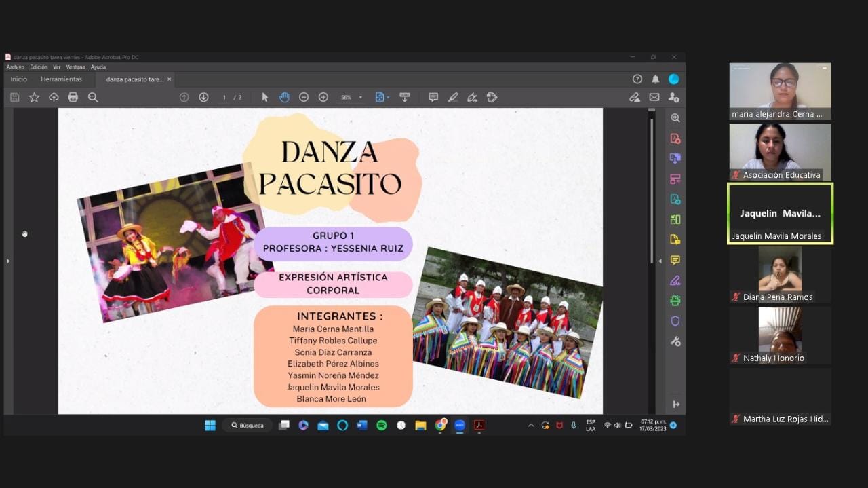Go to next page arrow button

coord(203,97)
